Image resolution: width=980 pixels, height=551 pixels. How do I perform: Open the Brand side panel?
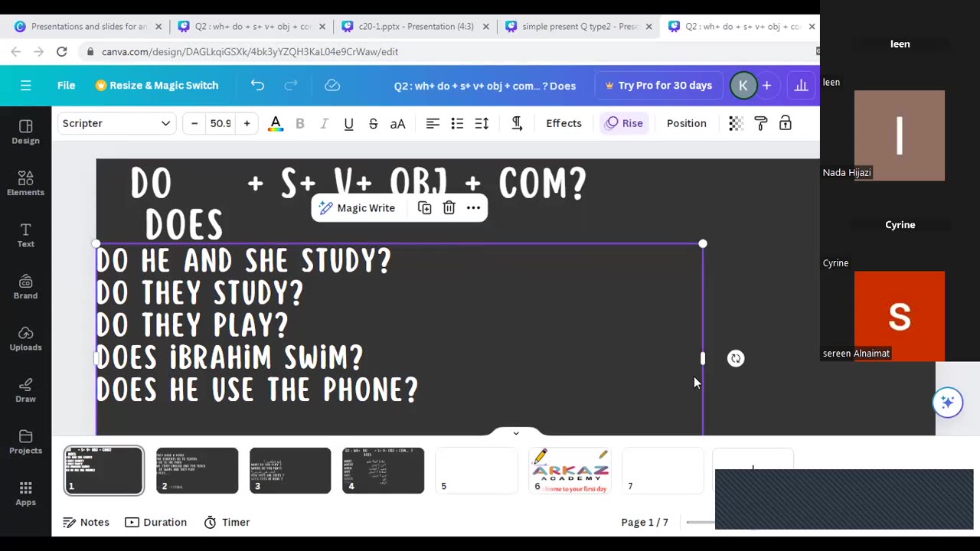25,286
